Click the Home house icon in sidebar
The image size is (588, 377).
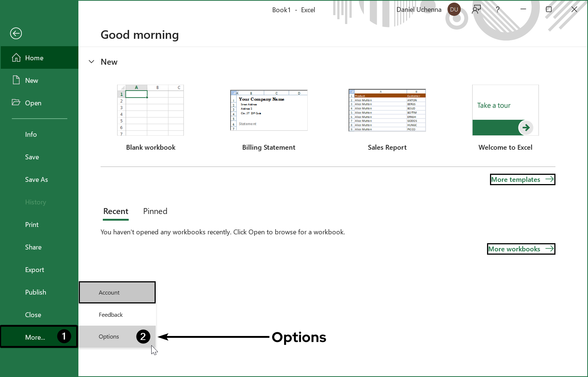pos(16,58)
